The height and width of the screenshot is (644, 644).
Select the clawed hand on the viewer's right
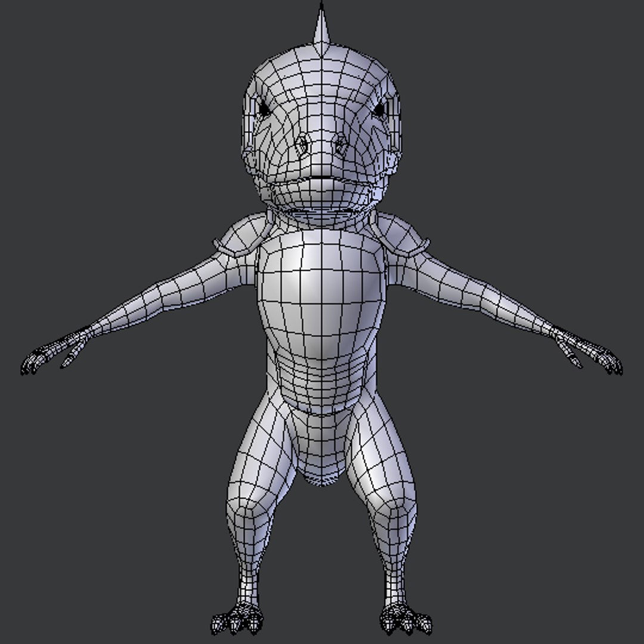[x=587, y=351]
